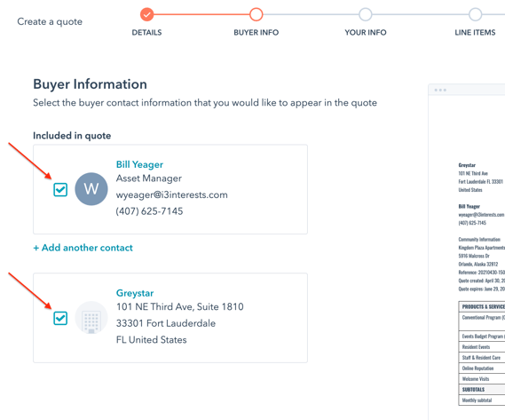Click the Create a quote title

click(x=50, y=21)
